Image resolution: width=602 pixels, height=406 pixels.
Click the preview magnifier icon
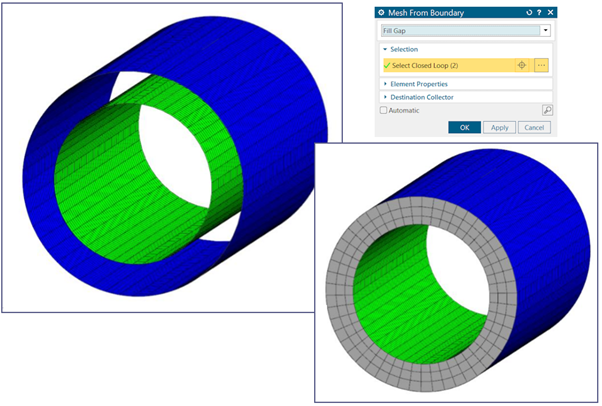pos(547,110)
